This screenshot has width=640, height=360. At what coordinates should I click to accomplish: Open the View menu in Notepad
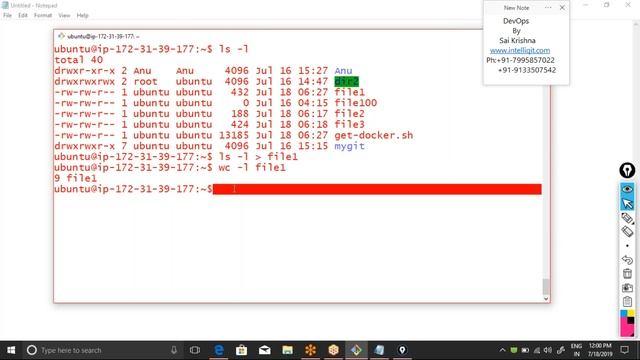(64, 15)
